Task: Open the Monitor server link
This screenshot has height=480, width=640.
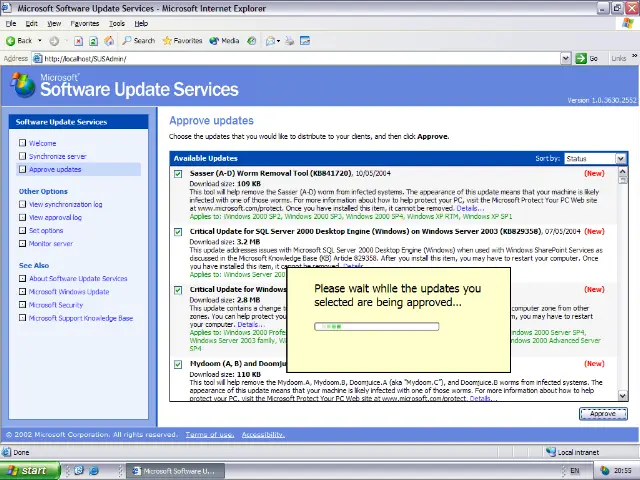Action: coord(51,244)
